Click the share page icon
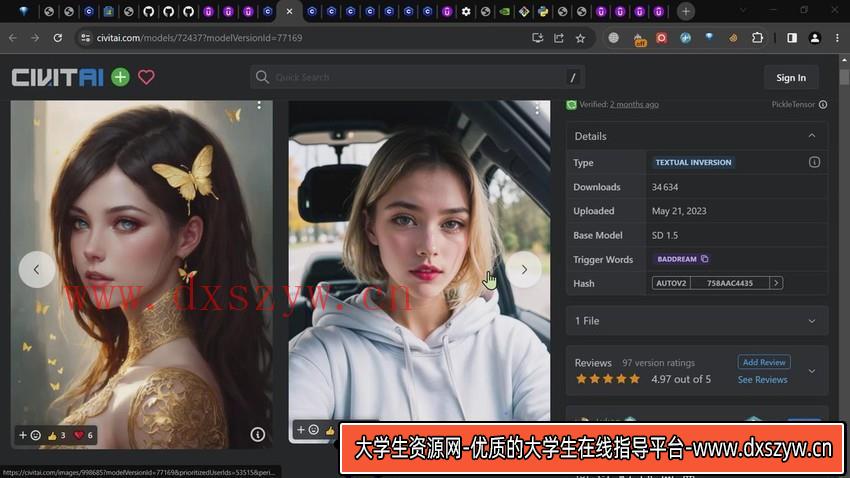 click(x=559, y=38)
